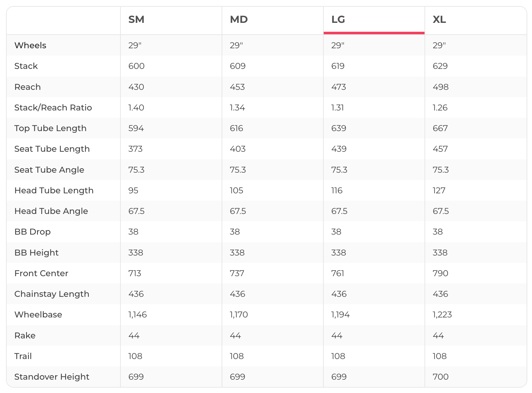Click the LG size column header
The height and width of the screenshot is (393, 532).
click(338, 20)
